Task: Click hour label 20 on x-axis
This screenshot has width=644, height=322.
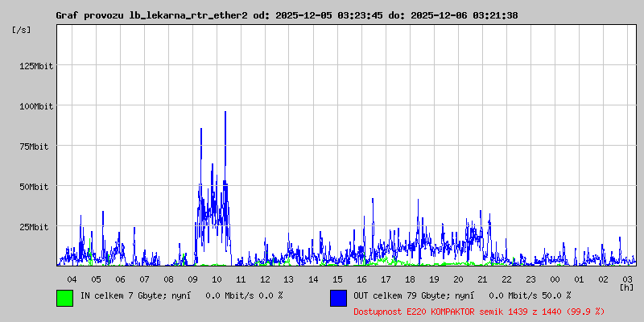Action: point(458,279)
